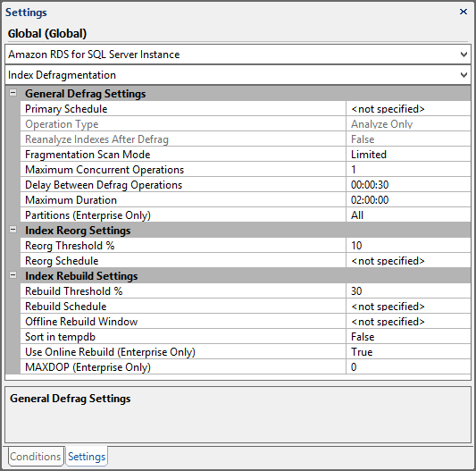Collapse the Index Rebuild Settings section
Screen dimensions: 476x471
(13, 275)
